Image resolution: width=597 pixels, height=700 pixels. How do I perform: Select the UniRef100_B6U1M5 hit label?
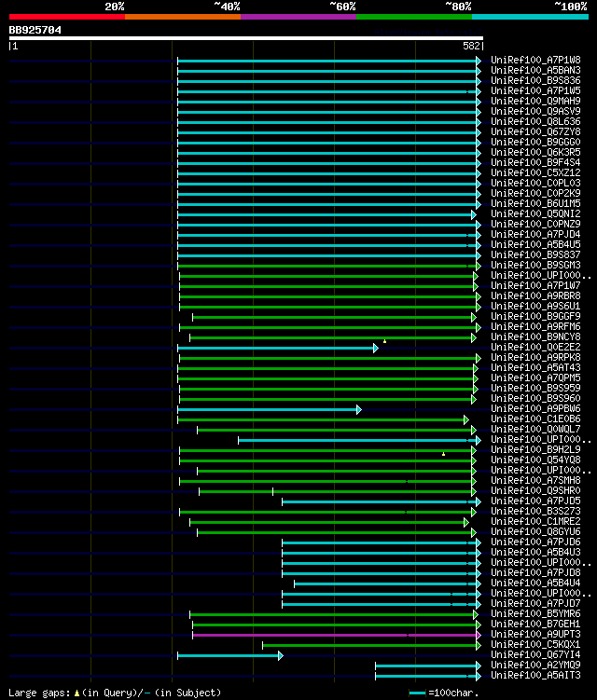[535, 203]
